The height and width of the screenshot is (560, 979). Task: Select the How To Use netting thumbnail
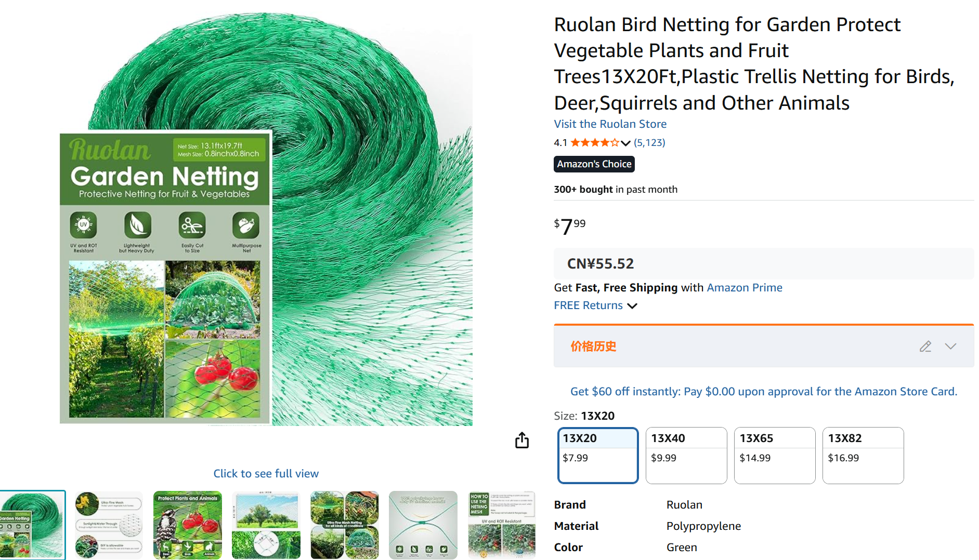click(x=501, y=525)
